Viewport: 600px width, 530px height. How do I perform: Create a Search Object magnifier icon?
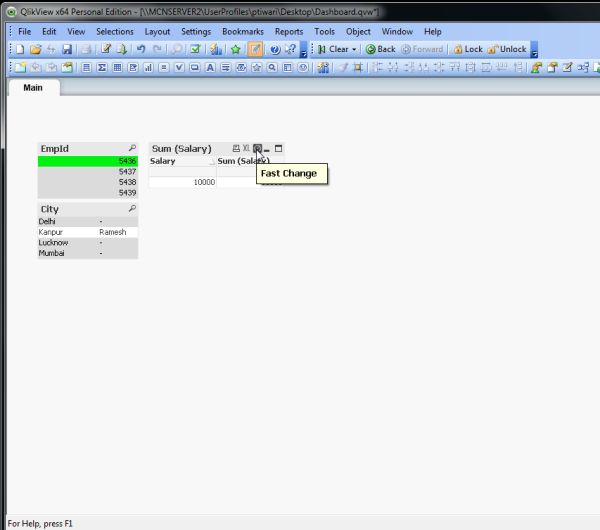[272, 68]
